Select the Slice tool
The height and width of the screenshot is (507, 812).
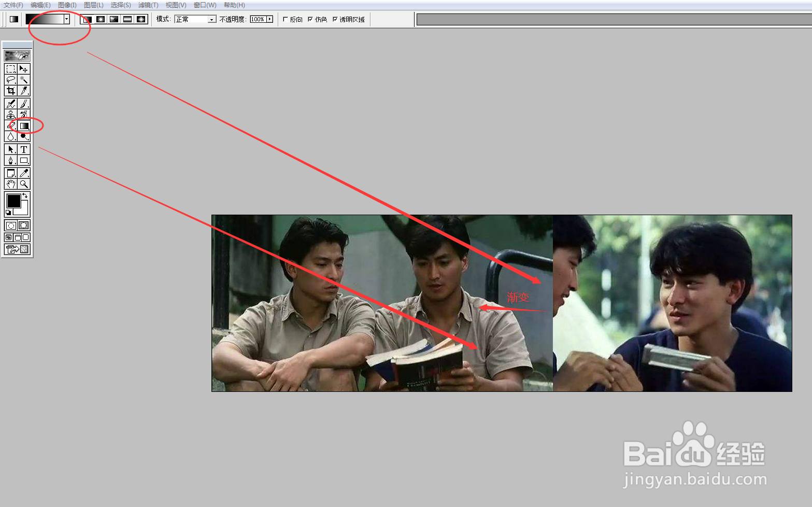24,91
